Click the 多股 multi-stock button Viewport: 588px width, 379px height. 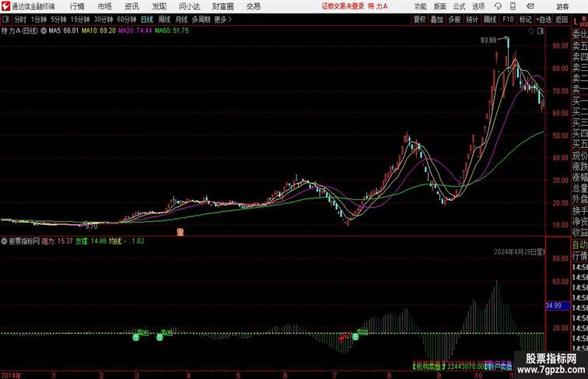coord(454,19)
